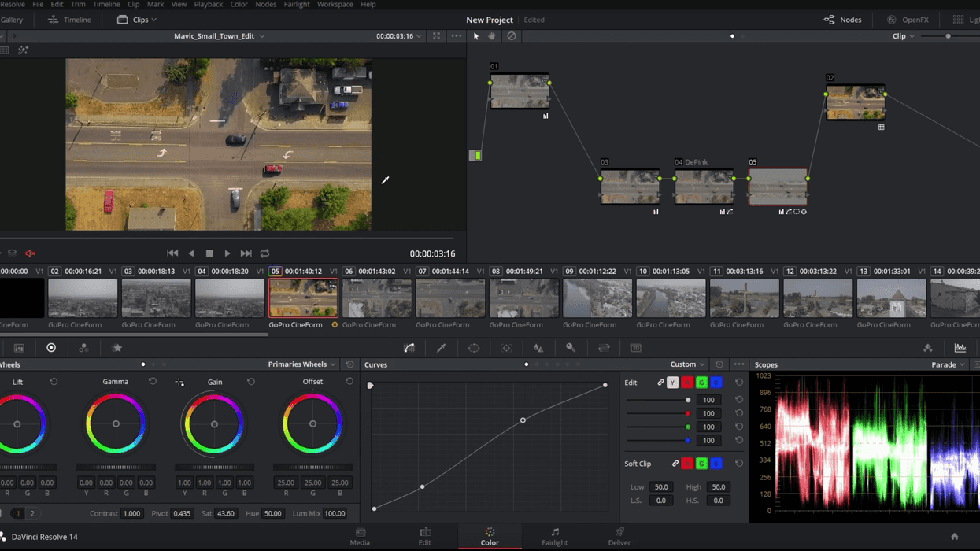Open the Fairlight menu in menu bar
Image resolution: width=980 pixels, height=551 pixels.
click(x=297, y=5)
